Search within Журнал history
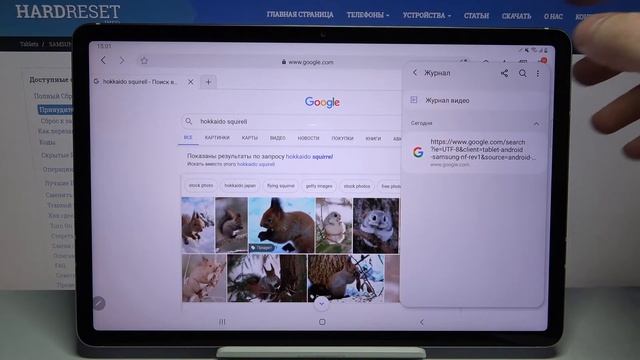640x360 pixels. [522, 73]
